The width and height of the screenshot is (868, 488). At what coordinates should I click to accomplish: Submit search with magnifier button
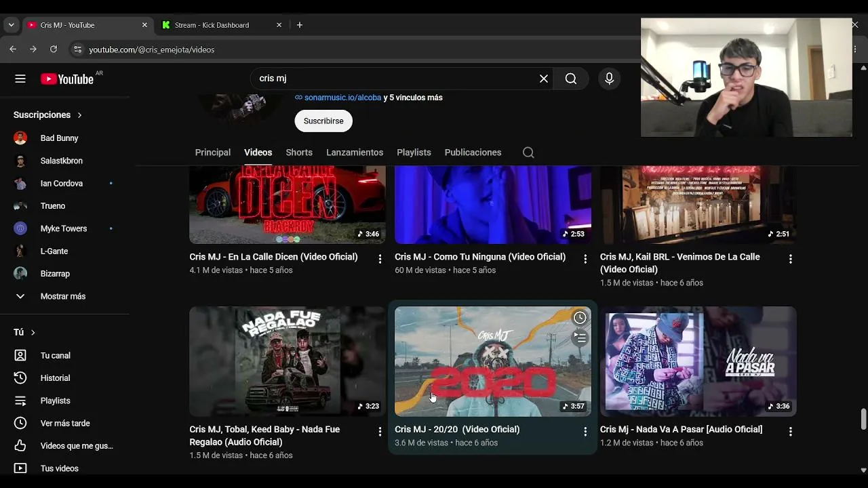[x=571, y=79]
